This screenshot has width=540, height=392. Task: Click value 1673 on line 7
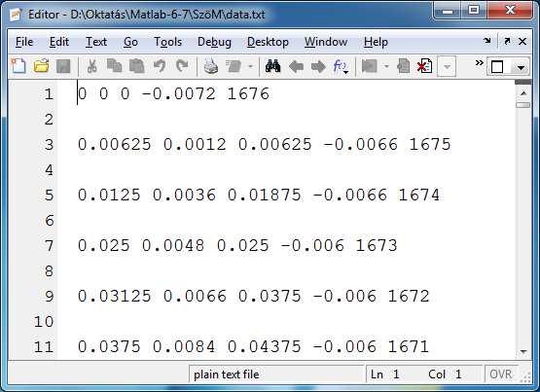pyautogui.click(x=377, y=245)
